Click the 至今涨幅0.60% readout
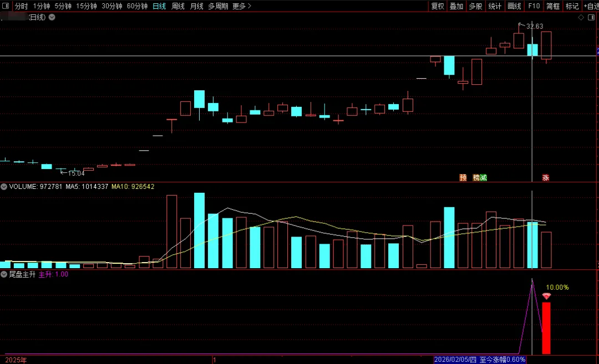The height and width of the screenshot is (364, 599). (502, 360)
